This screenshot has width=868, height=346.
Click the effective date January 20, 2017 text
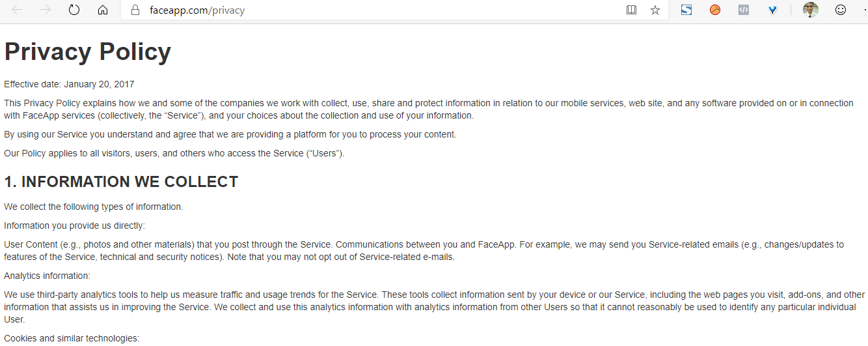pos(69,84)
